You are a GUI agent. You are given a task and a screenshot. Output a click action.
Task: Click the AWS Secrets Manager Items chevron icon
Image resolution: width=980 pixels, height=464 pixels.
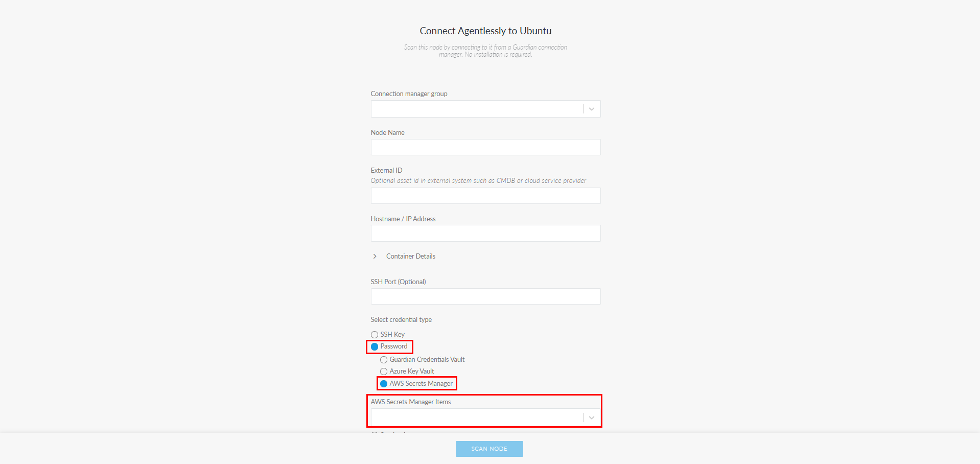click(x=592, y=417)
